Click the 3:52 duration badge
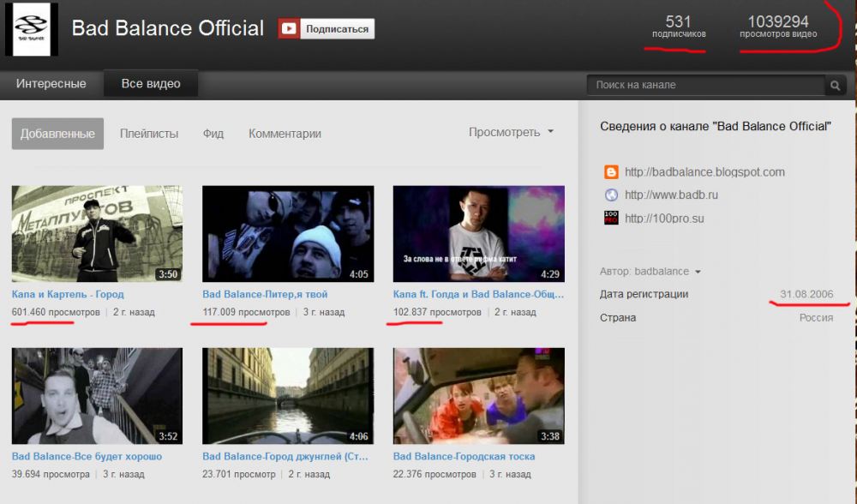857x504 pixels. [x=168, y=436]
